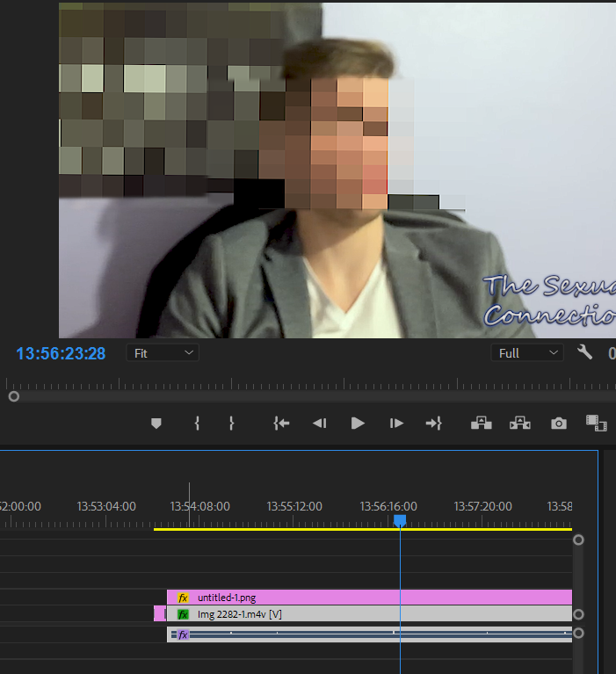The width and height of the screenshot is (616, 674).
Task: Click the Extract edit button
Action: click(519, 423)
